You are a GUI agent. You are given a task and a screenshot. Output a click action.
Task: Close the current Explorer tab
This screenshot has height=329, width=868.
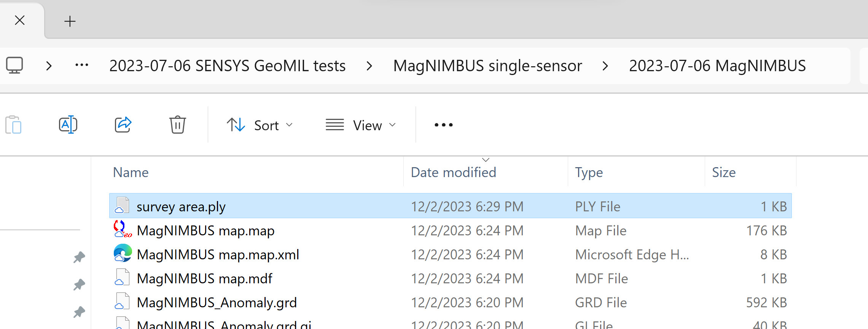(x=19, y=20)
